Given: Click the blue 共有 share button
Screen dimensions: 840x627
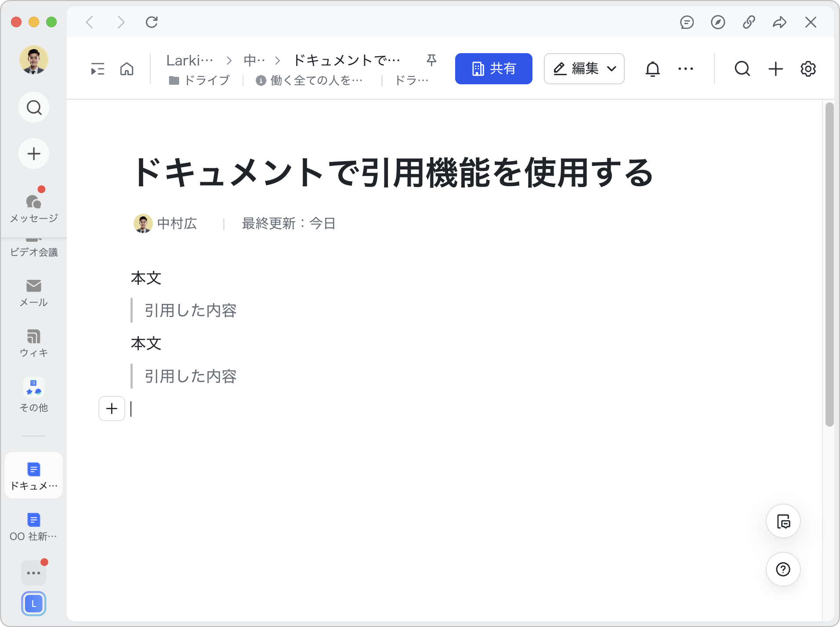Looking at the screenshot, I should click(493, 69).
